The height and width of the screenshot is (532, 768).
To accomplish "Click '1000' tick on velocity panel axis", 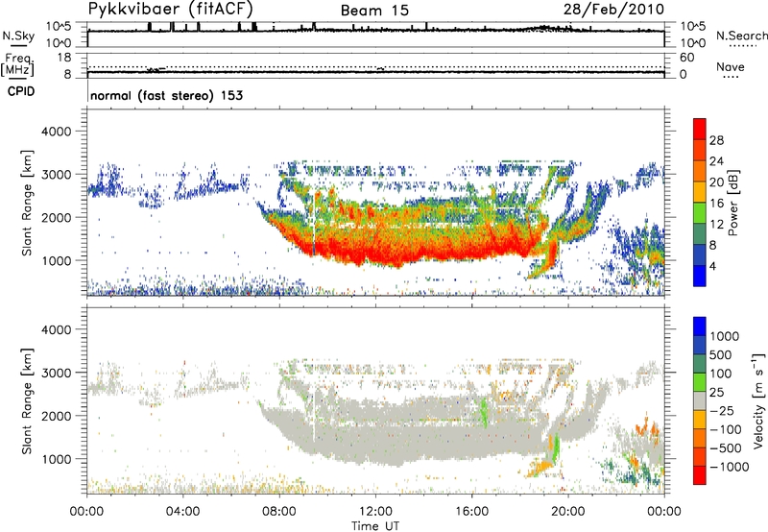I will tap(57, 459).
